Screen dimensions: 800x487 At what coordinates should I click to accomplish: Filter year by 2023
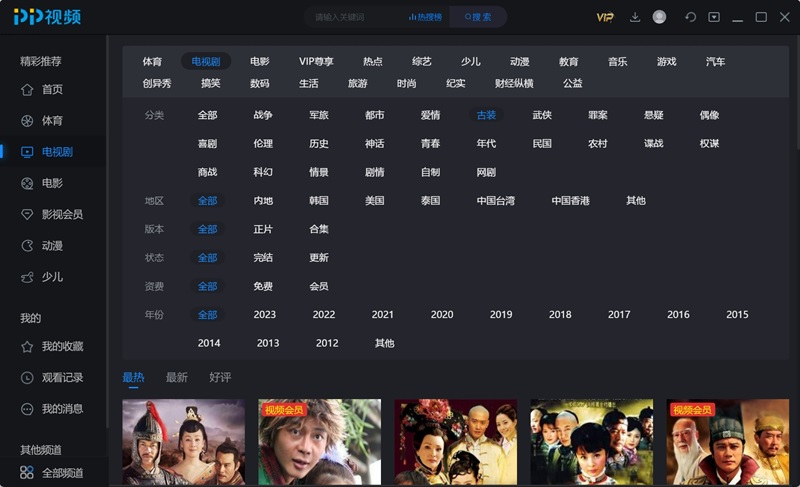tap(264, 315)
